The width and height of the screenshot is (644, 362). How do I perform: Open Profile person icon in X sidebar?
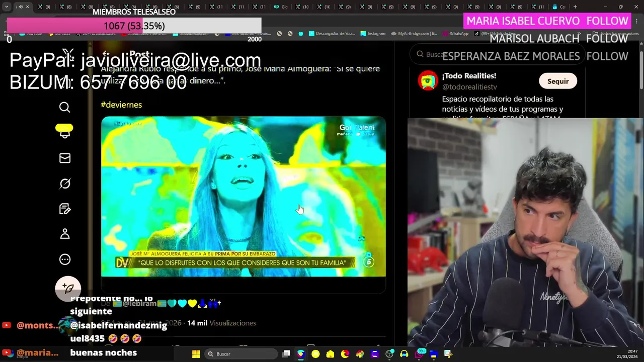click(x=65, y=234)
